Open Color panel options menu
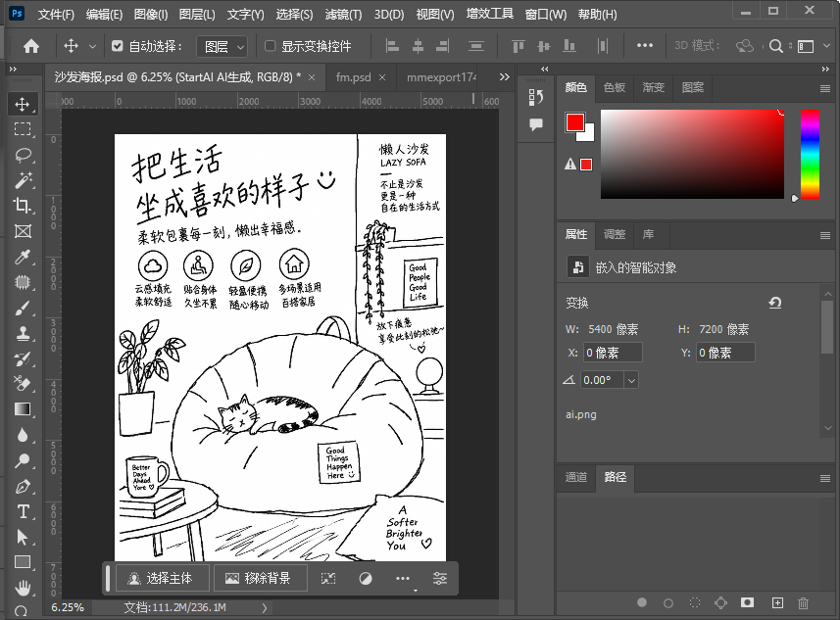Image resolution: width=840 pixels, height=620 pixels. click(x=825, y=88)
